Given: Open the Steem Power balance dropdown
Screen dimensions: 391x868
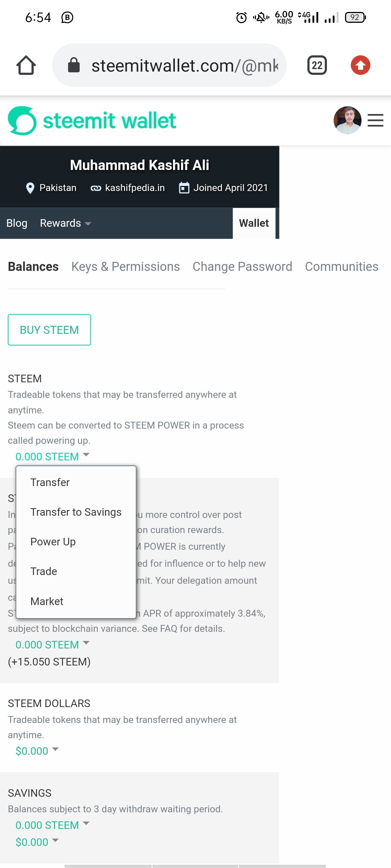Looking at the screenshot, I should (52, 645).
